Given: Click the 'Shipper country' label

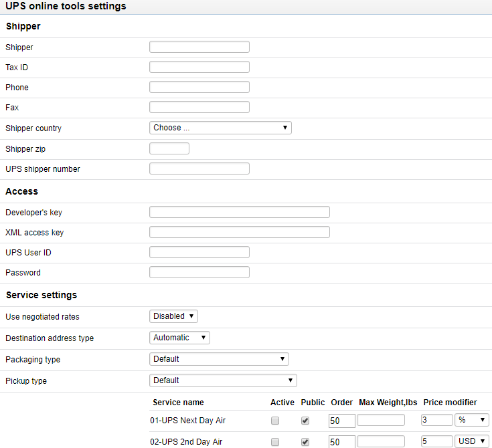Looking at the screenshot, I should coord(33,128).
